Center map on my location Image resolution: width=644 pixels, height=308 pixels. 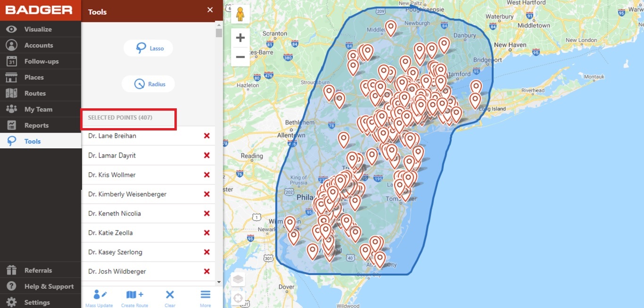tap(238, 298)
